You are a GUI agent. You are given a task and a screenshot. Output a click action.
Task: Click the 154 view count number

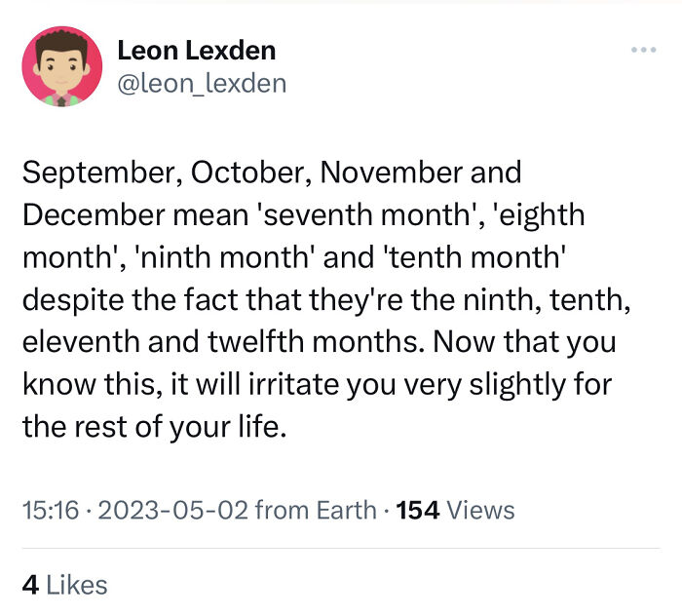[419, 509]
